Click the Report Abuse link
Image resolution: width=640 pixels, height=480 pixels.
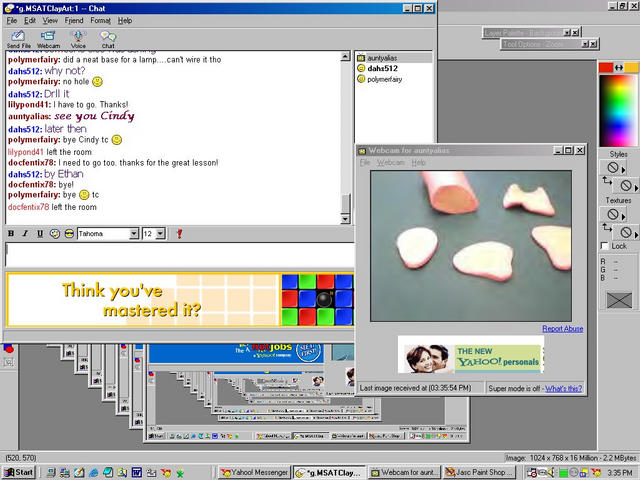pos(562,329)
